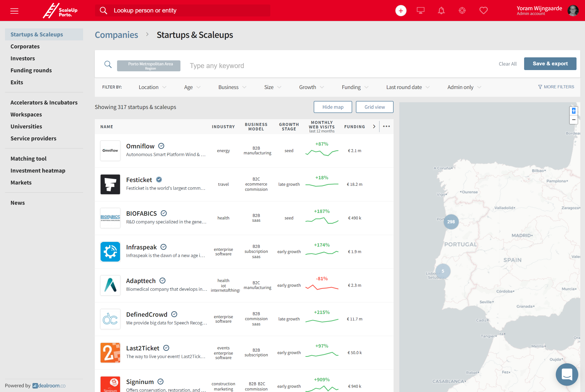Image resolution: width=585 pixels, height=392 pixels.
Task: Zoom out on the map
Action: (574, 120)
